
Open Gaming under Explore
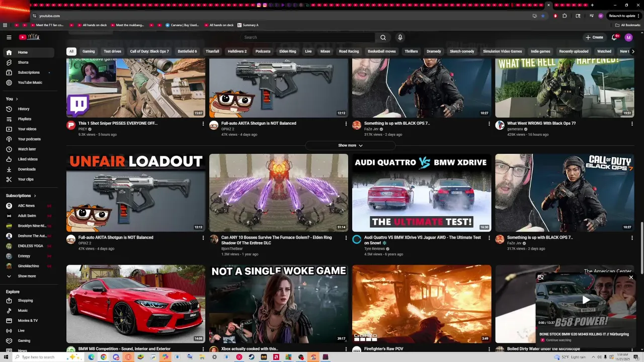click(x=28, y=341)
